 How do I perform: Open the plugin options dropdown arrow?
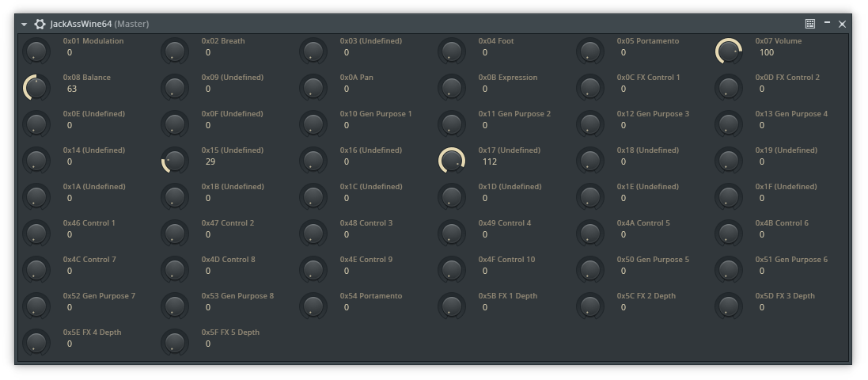point(24,25)
